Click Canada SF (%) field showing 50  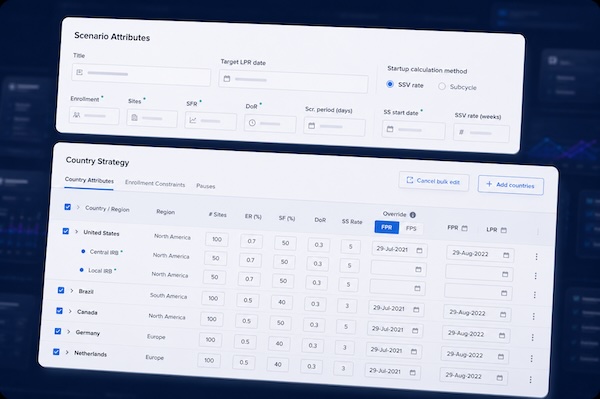click(280, 323)
